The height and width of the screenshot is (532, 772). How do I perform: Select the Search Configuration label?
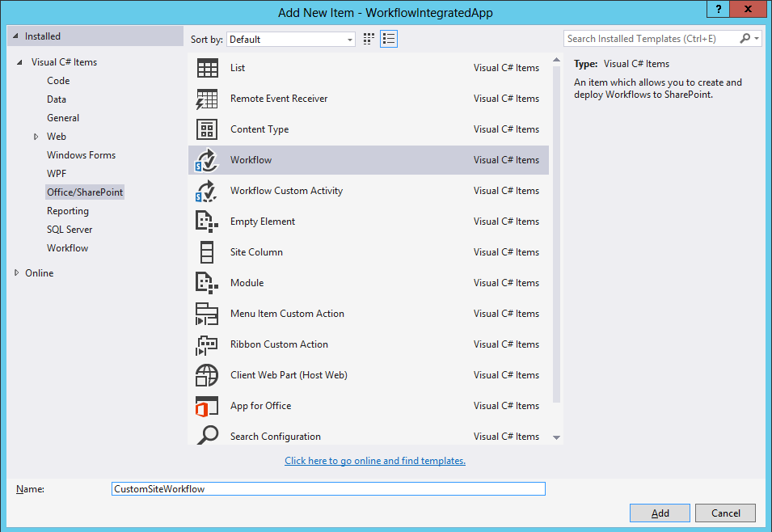(275, 437)
